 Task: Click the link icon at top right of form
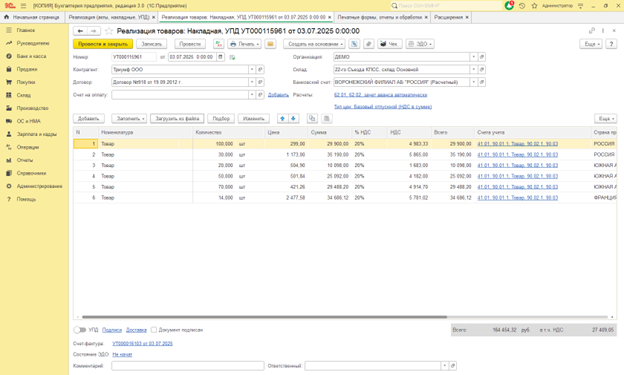point(592,31)
